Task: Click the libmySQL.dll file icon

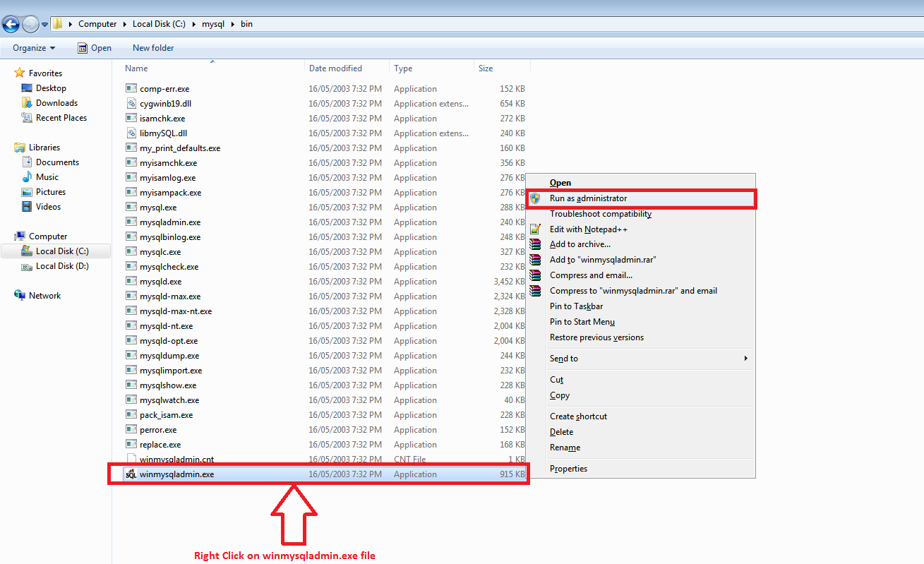Action: [131, 133]
